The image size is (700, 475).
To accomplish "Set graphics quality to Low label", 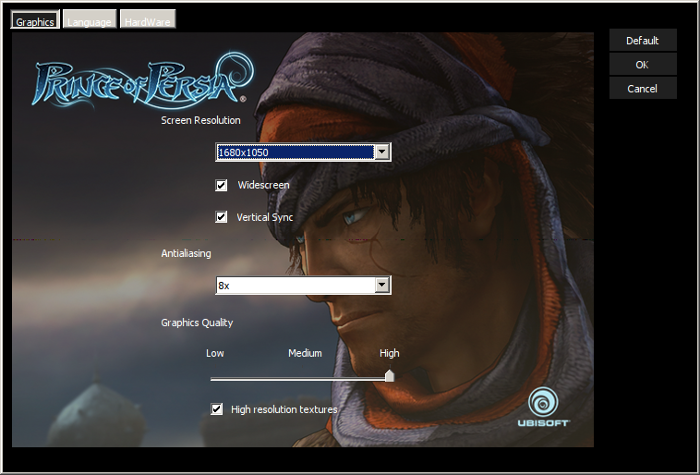I will pos(215,353).
